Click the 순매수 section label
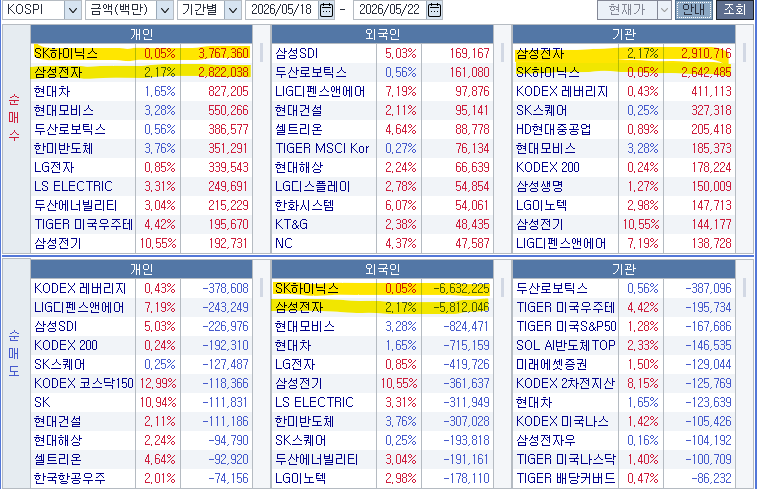The width and height of the screenshot is (757, 489). 14,117
